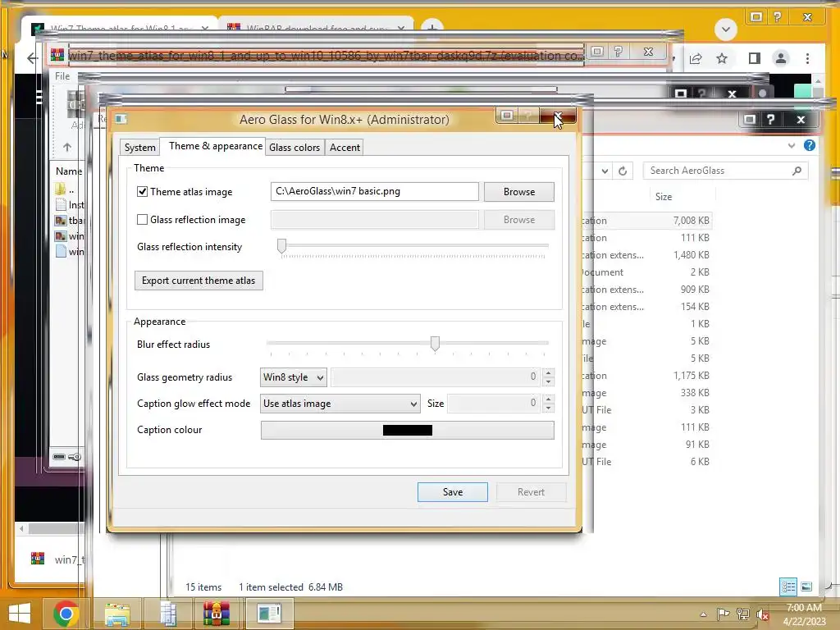This screenshot has height=630, width=840.
Task: Click the Explorer search magnifier icon
Action: (797, 171)
